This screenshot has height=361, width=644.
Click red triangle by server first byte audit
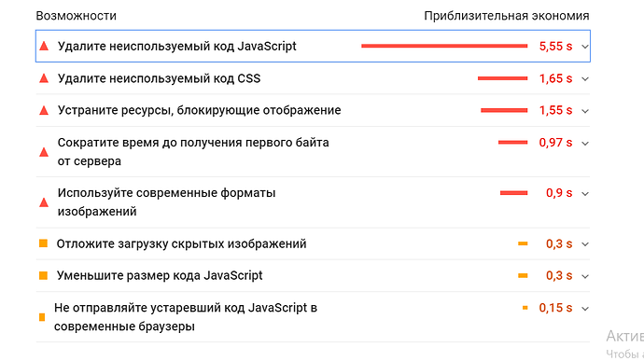pos(44,152)
